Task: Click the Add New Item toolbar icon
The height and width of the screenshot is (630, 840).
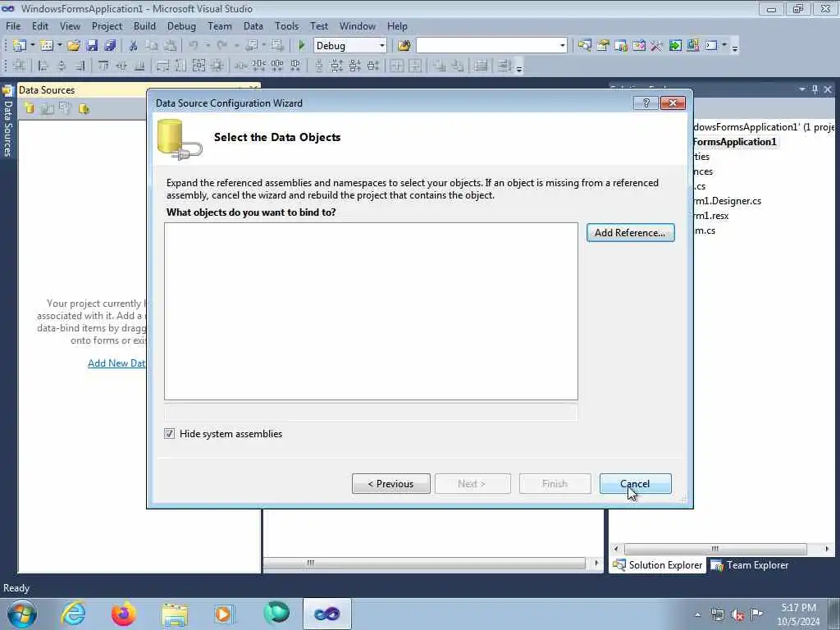Action: point(47,46)
